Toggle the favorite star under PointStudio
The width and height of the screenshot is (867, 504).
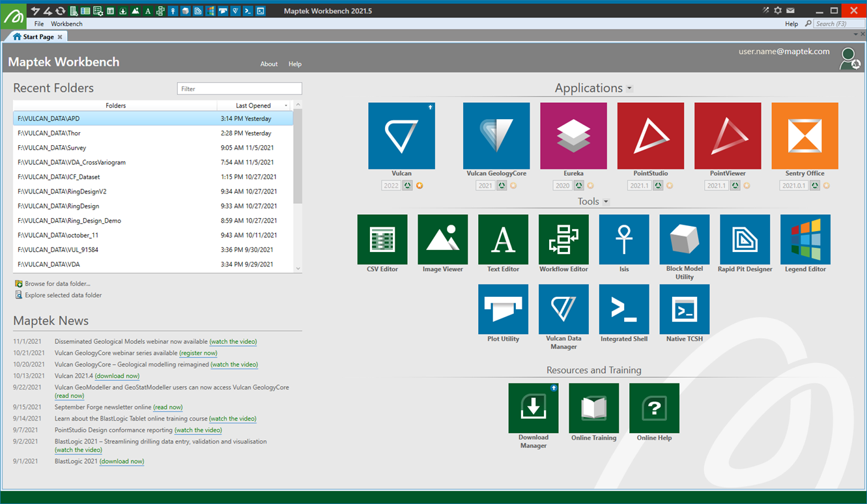[x=670, y=186]
